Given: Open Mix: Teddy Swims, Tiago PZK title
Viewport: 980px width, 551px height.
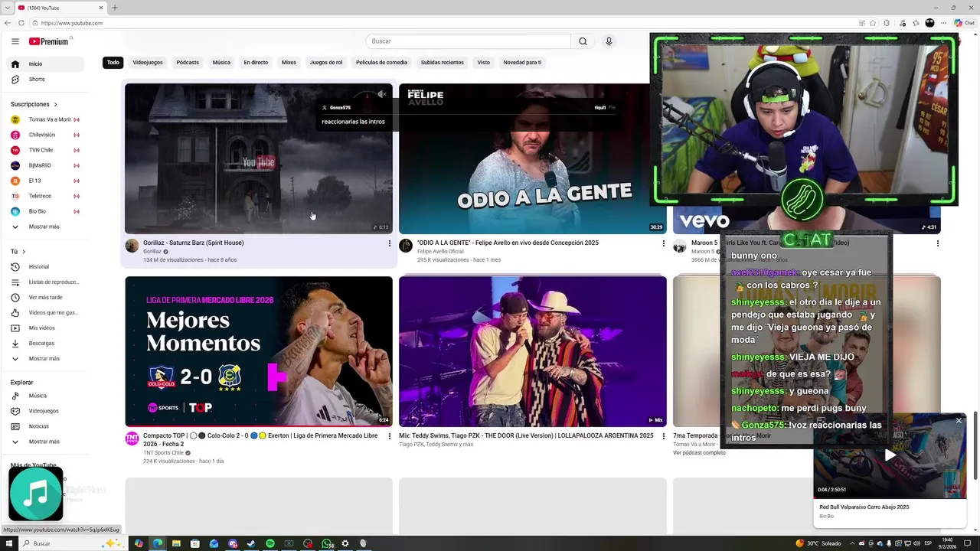Looking at the screenshot, I should tap(526, 435).
